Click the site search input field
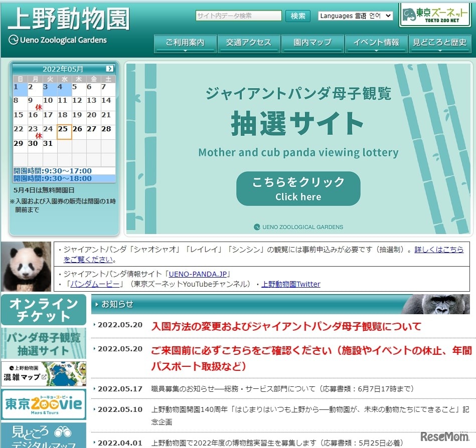This screenshot has width=476, height=448. point(239,16)
